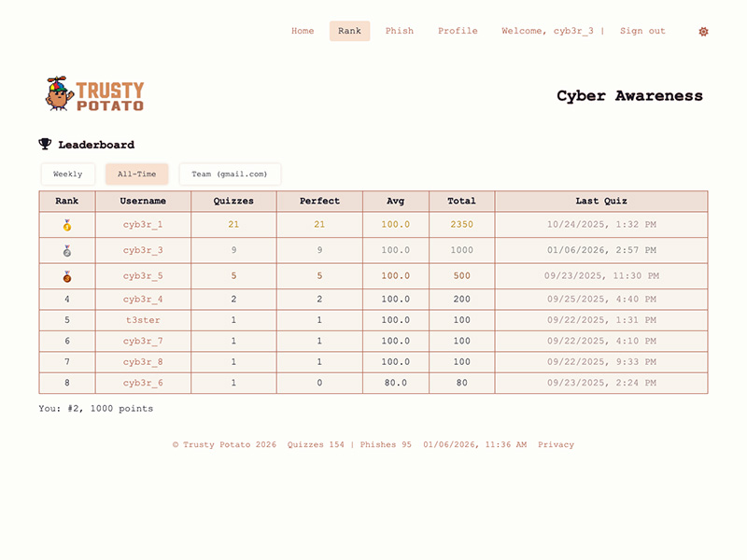The image size is (747, 560).
Task: Go to the Home page
Action: click(303, 31)
